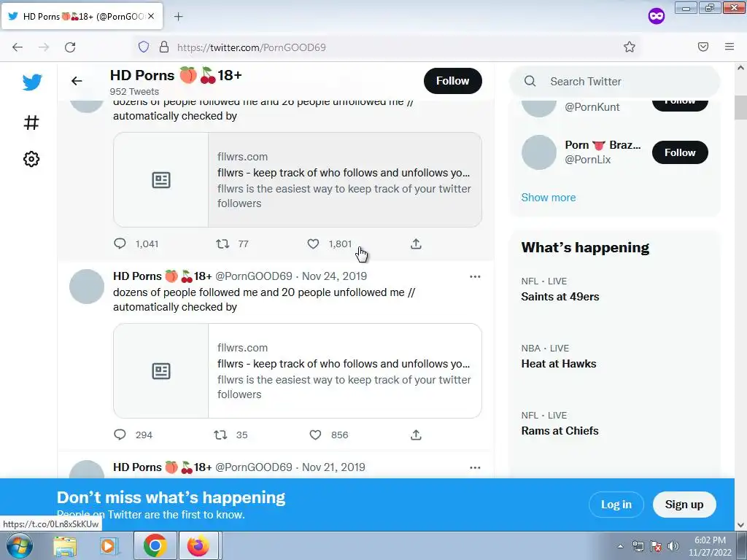The width and height of the screenshot is (747, 560).
Task: Click the @PornKunt handle
Action: point(592,107)
